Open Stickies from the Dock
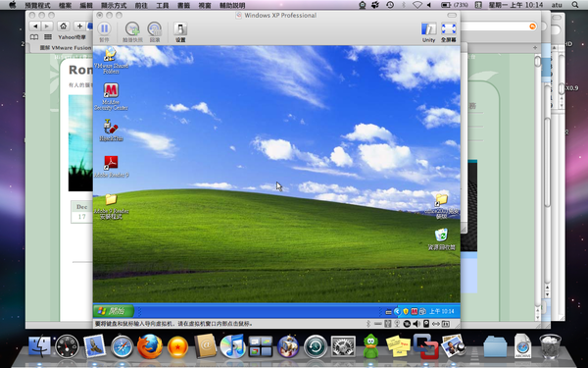 coord(398,345)
